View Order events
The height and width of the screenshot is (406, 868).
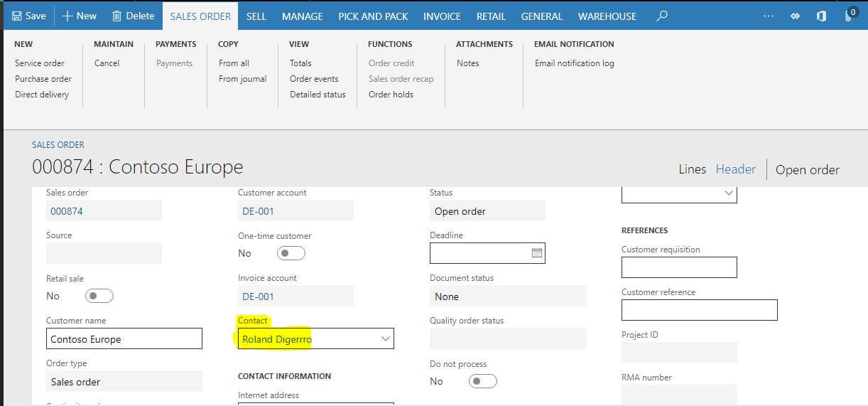[314, 79]
